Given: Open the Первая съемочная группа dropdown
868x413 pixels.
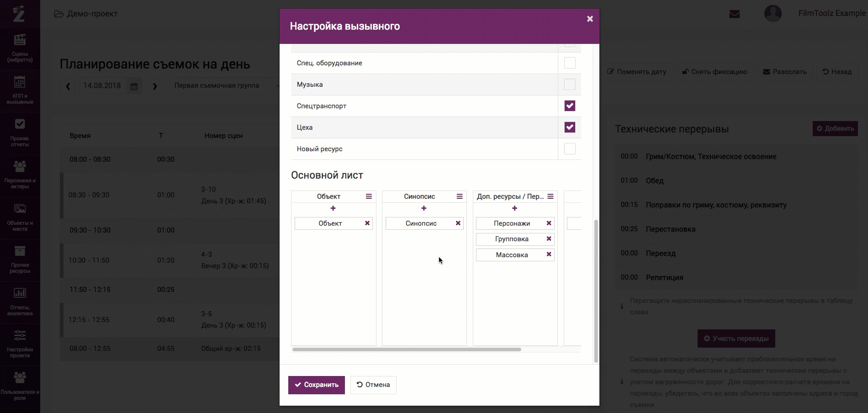Looking at the screenshot, I should click(x=224, y=85).
